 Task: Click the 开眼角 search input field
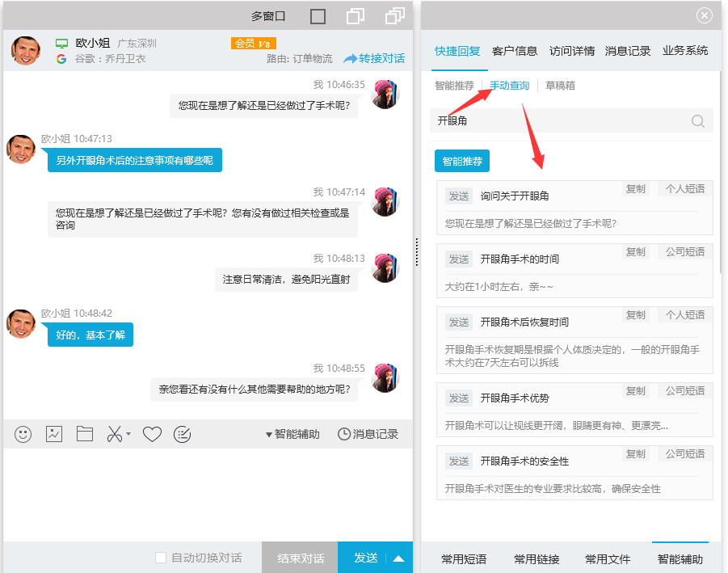point(558,121)
